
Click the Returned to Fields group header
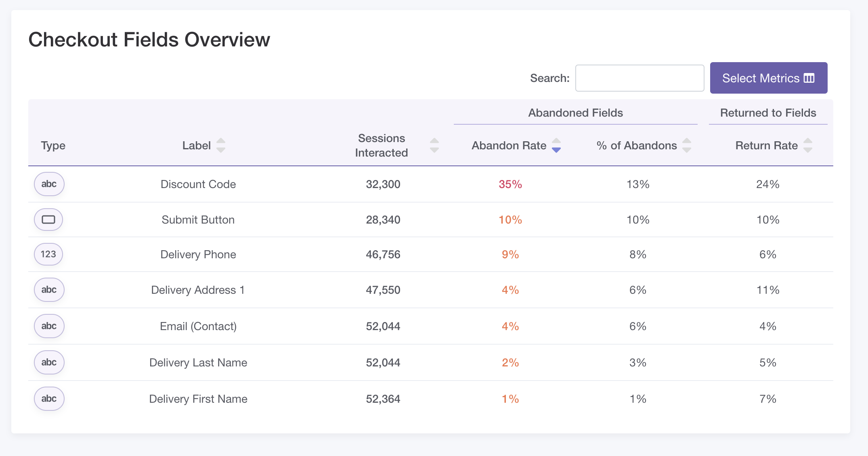tap(768, 113)
